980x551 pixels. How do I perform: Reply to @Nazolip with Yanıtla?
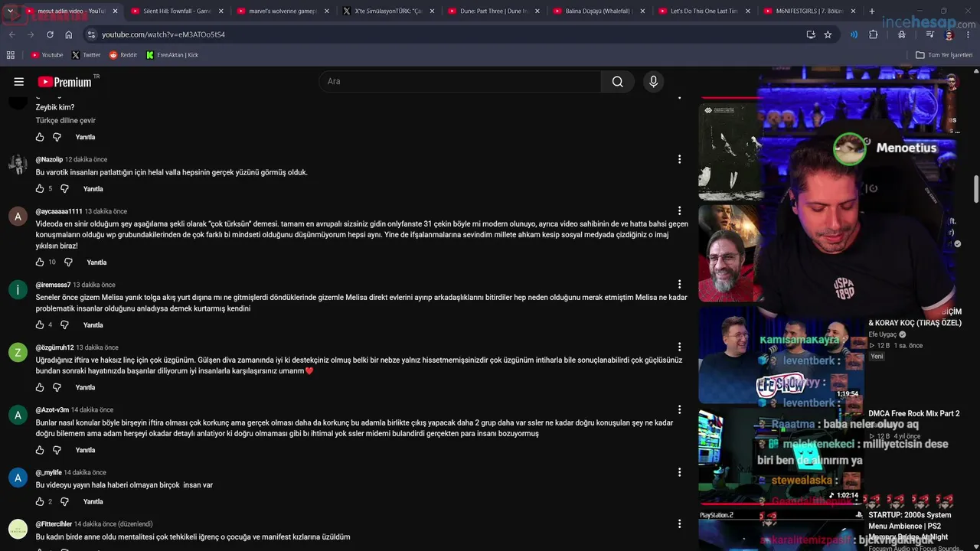pos(93,189)
